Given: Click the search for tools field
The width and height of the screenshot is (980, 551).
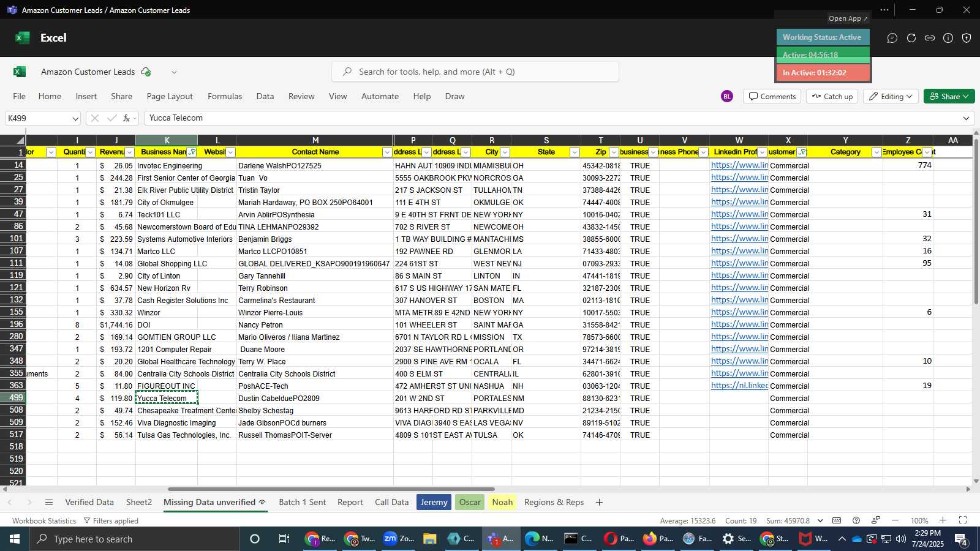Looking at the screenshot, I should tap(475, 72).
